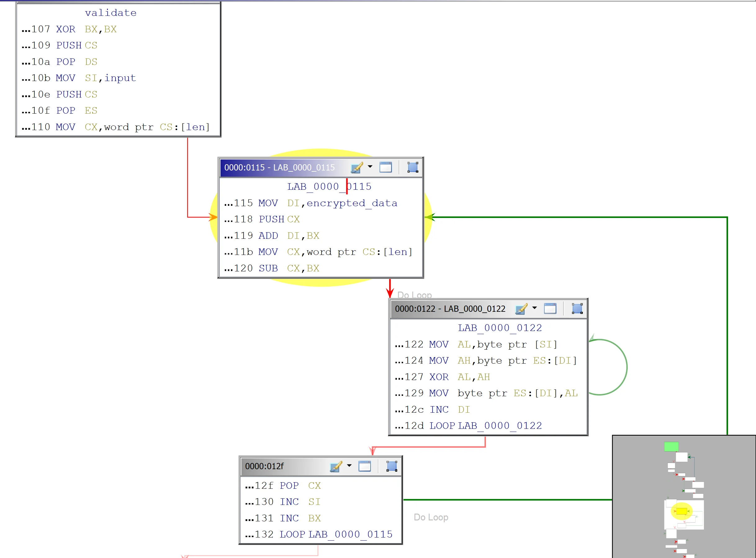
Task: Click the MOV DI,encrypted_data instruction
Action: point(311,203)
